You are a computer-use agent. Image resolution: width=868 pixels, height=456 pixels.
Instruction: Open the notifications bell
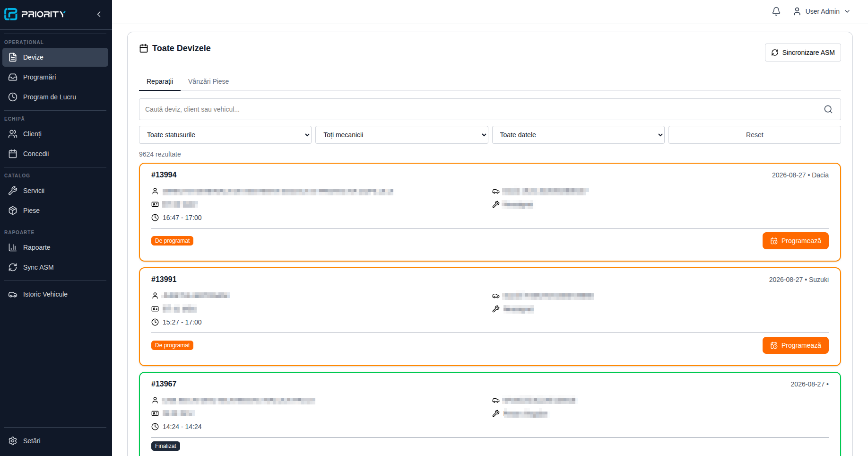776,11
